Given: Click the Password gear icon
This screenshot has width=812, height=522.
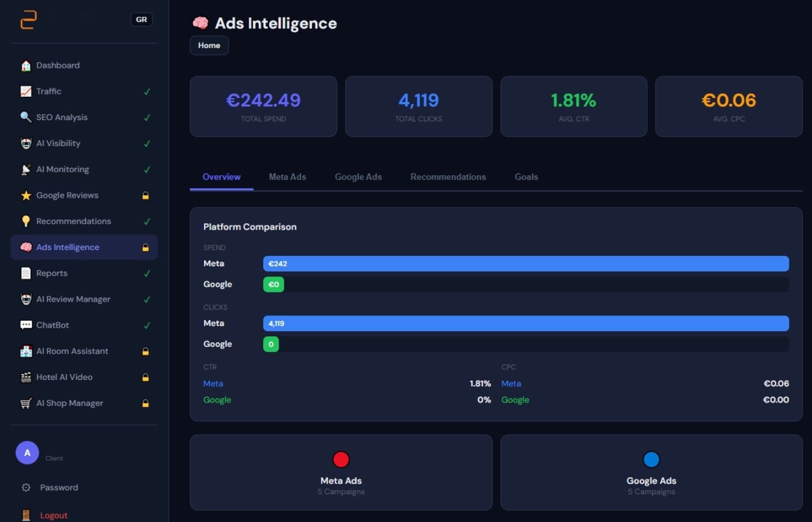Looking at the screenshot, I should click(x=26, y=488).
